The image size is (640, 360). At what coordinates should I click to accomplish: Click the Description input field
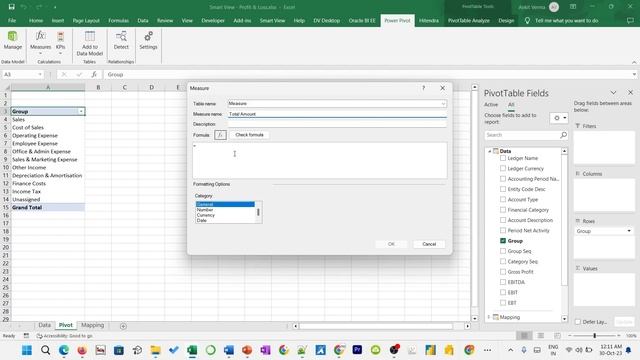pos(337,124)
